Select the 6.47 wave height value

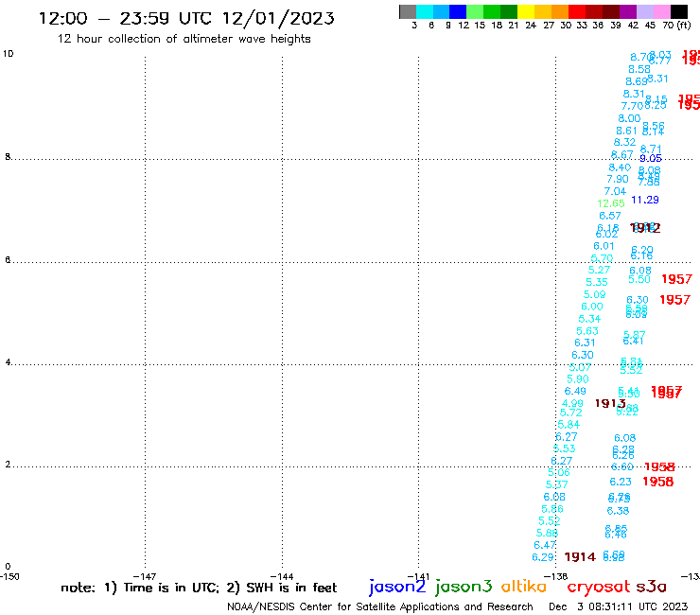tap(545, 545)
